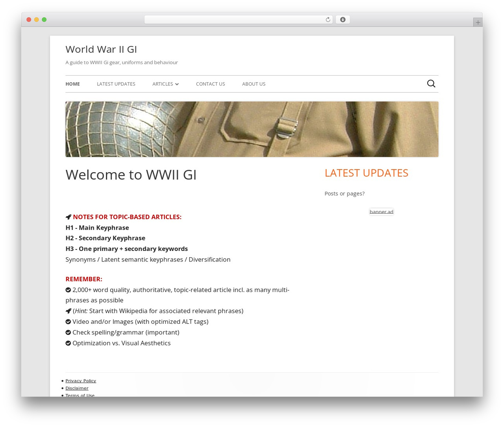Open the Privacy Policy footer link
This screenshot has width=504, height=427.
coord(81,381)
